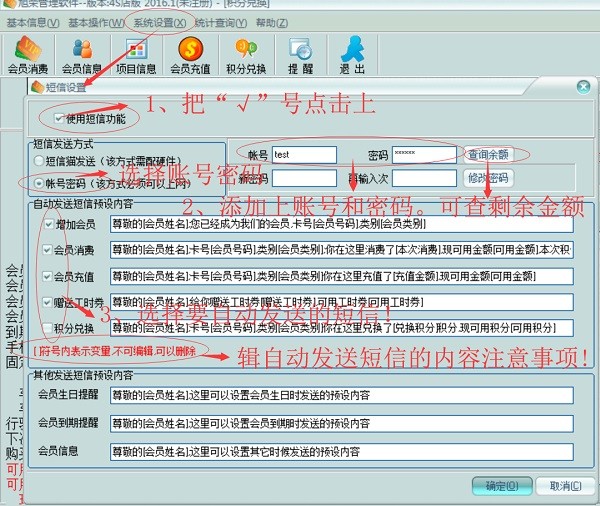The width and height of the screenshot is (600, 506).
Task: Open the 提醒 reminder toolbar icon
Action: pyautogui.click(x=300, y=55)
